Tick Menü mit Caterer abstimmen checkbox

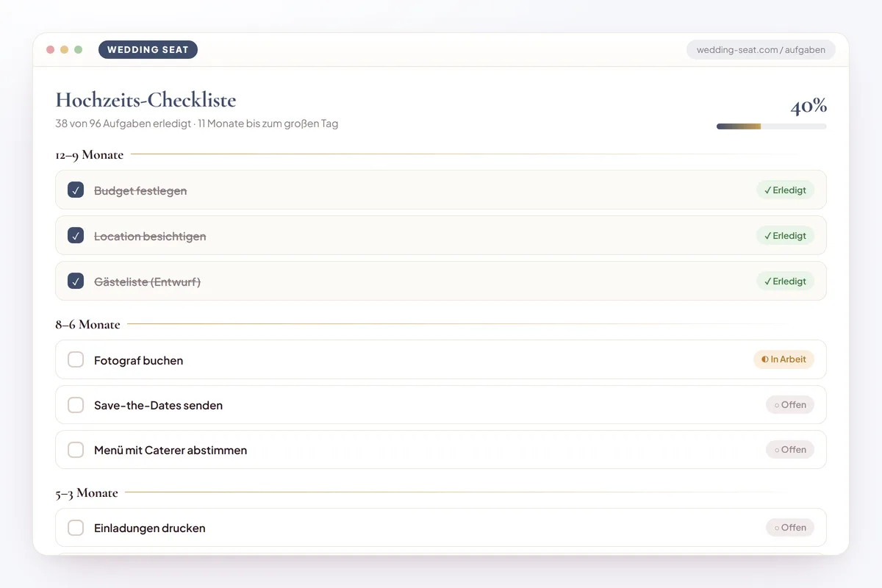coord(76,450)
